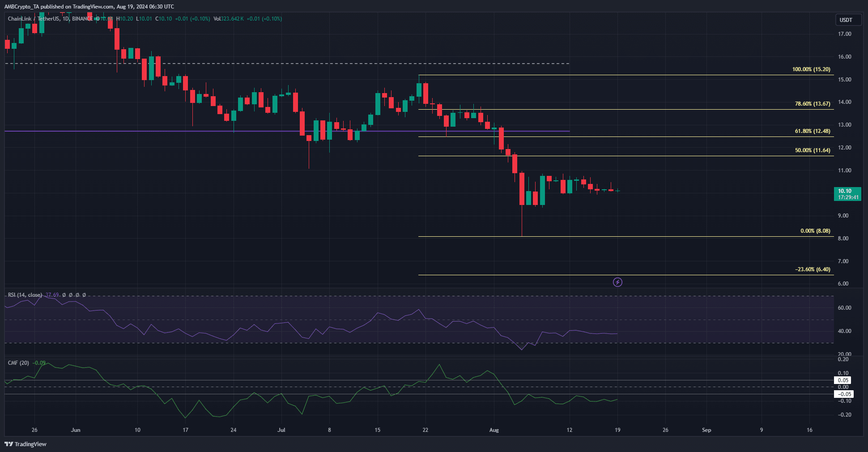868x452 pixels.
Task: Click the Jun label on time axis
Action: [76, 430]
